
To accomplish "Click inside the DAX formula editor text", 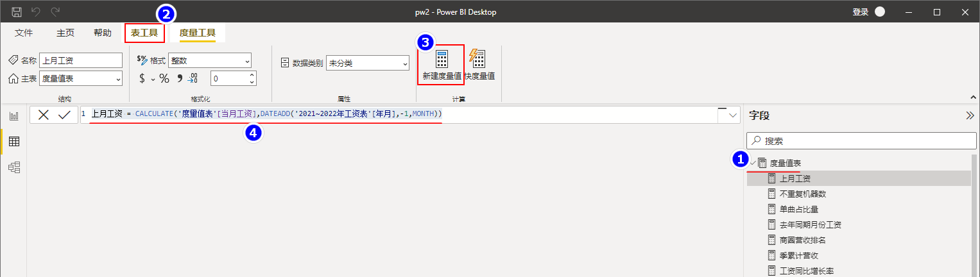I will tap(266, 114).
